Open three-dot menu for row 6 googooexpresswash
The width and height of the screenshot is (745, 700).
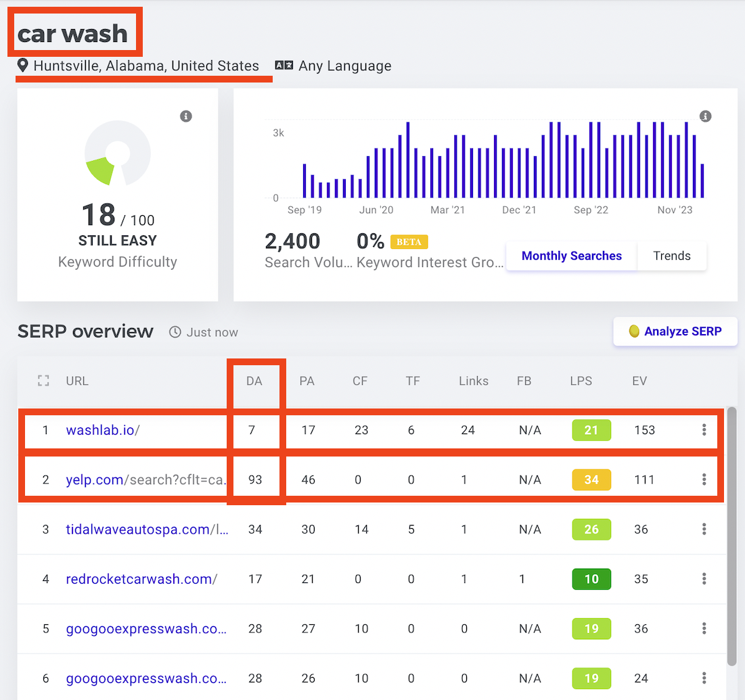coord(704,678)
